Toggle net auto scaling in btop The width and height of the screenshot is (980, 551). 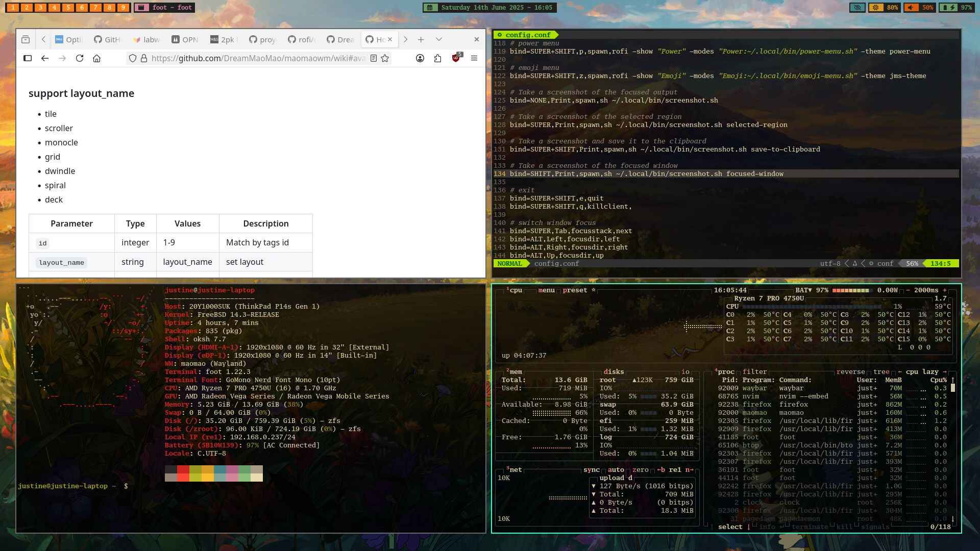(x=616, y=470)
